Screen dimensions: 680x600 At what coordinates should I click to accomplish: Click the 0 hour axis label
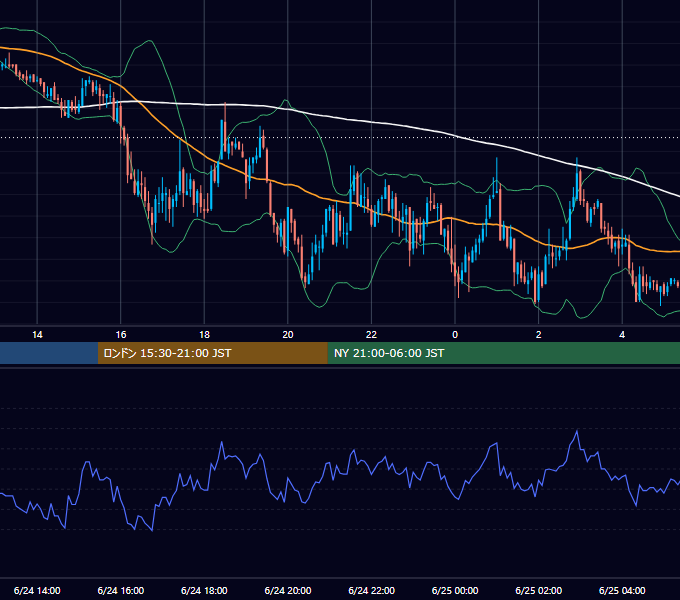455,335
